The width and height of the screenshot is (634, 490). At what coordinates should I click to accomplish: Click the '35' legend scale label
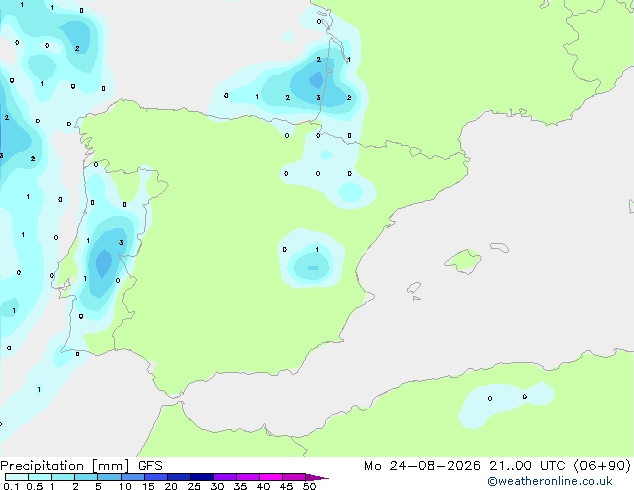(x=240, y=486)
